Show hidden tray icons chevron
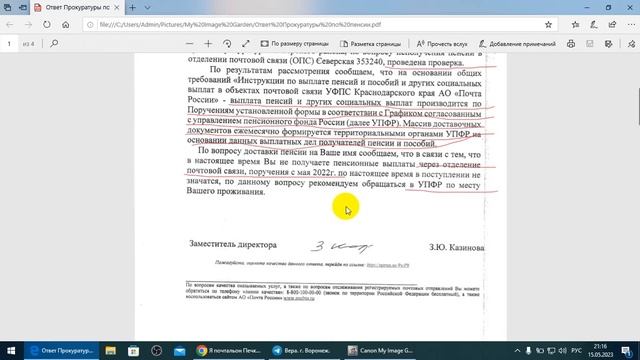 517,351
